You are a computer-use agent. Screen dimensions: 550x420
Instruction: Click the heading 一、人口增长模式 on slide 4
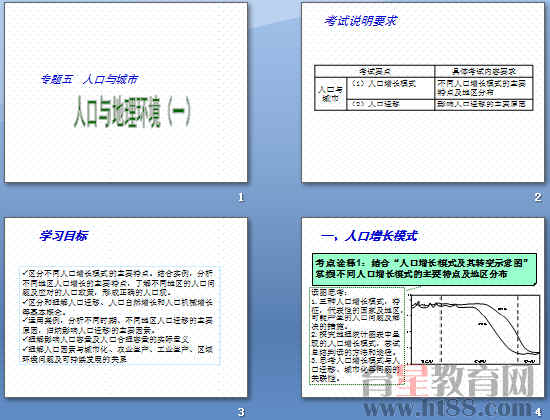pos(369,236)
